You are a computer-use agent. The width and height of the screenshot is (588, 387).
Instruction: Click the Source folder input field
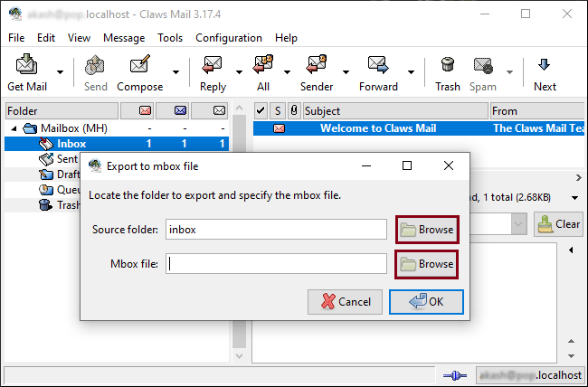277,230
